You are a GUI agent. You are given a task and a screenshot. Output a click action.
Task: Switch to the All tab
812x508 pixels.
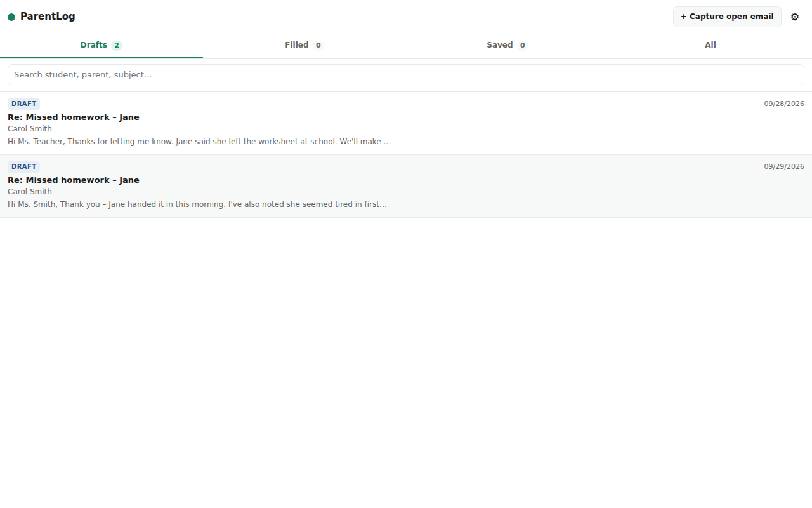pyautogui.click(x=710, y=46)
